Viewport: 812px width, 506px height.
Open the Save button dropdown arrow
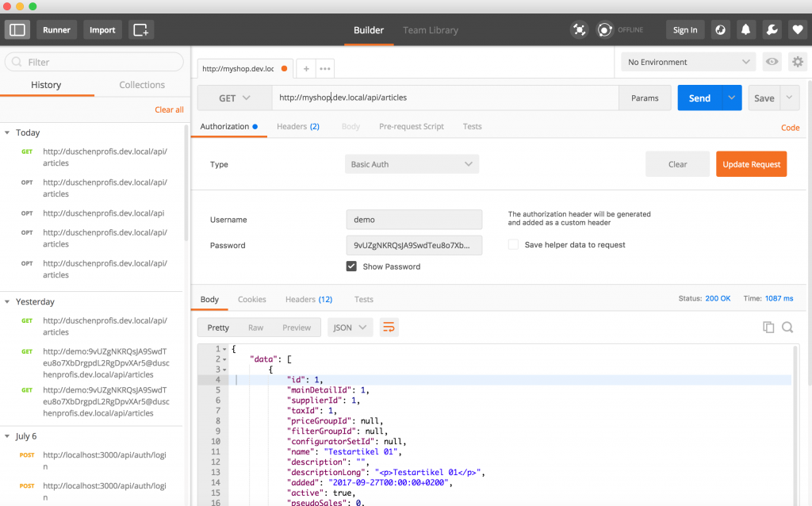[789, 98]
